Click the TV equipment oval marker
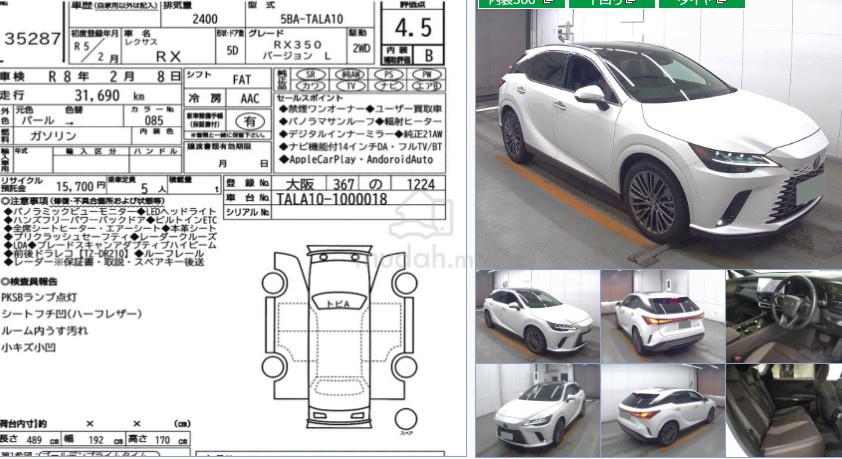 (349, 87)
